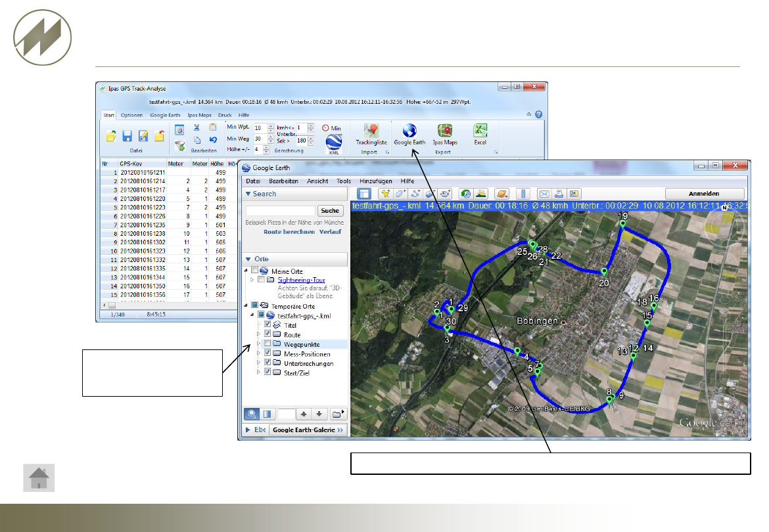Image resolution: width=769 pixels, height=532 pixels.
Task: Click the search magnifier button below places panel
Action: click(x=252, y=414)
